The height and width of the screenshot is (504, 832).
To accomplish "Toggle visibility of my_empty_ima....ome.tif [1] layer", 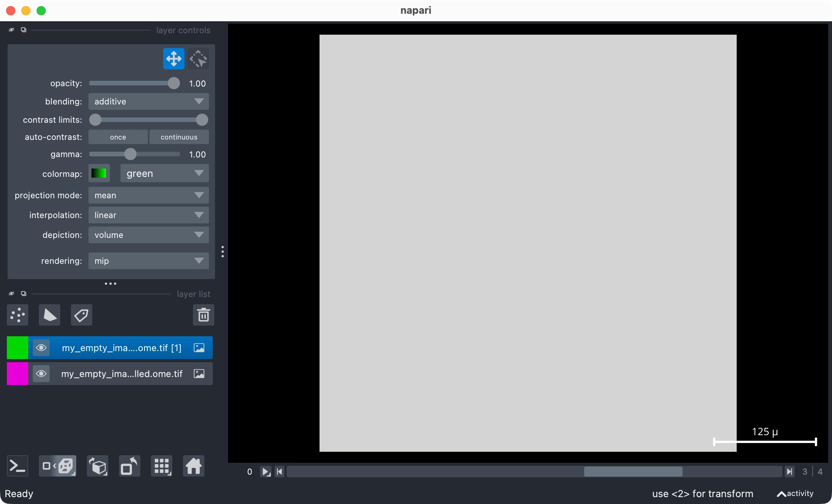I will click(41, 348).
